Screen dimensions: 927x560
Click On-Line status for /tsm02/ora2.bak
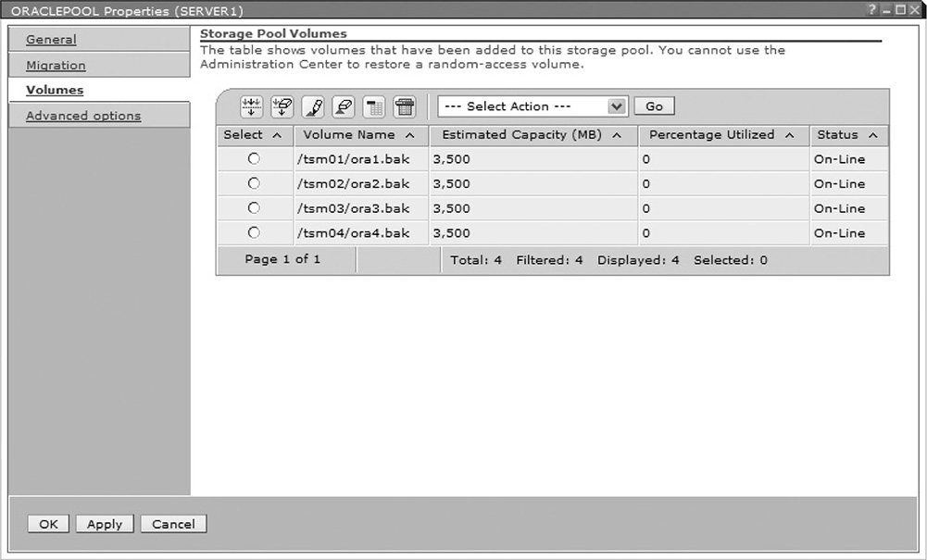[x=840, y=184]
